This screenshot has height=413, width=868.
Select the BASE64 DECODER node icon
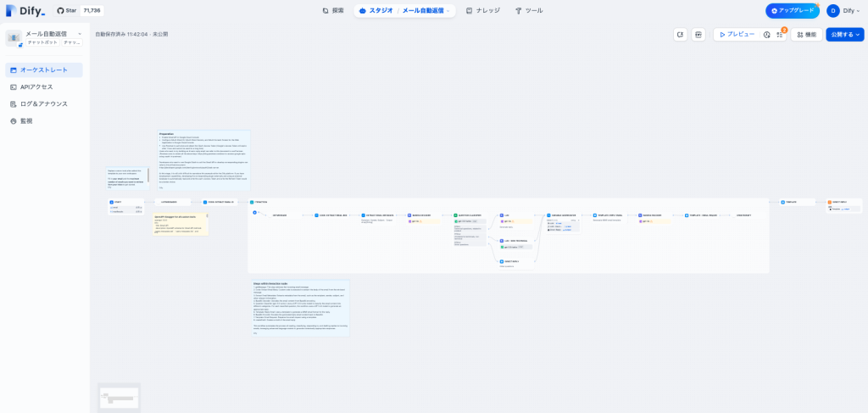[x=409, y=215]
